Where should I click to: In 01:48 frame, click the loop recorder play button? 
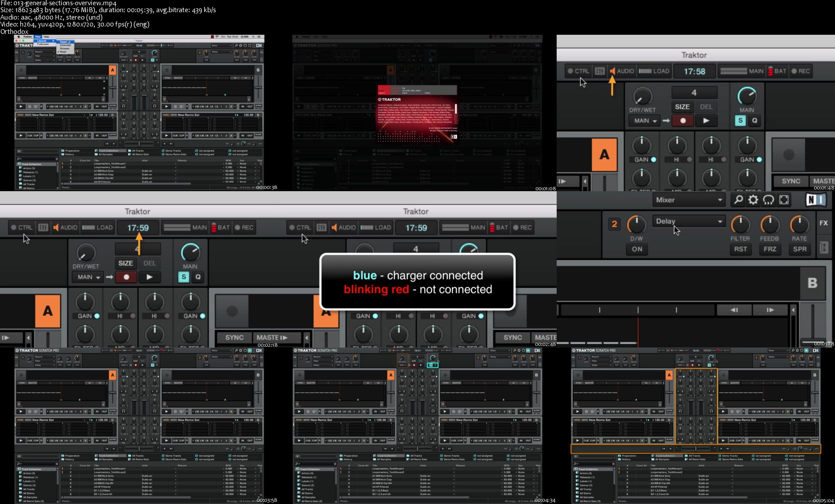pyautogui.click(x=706, y=121)
